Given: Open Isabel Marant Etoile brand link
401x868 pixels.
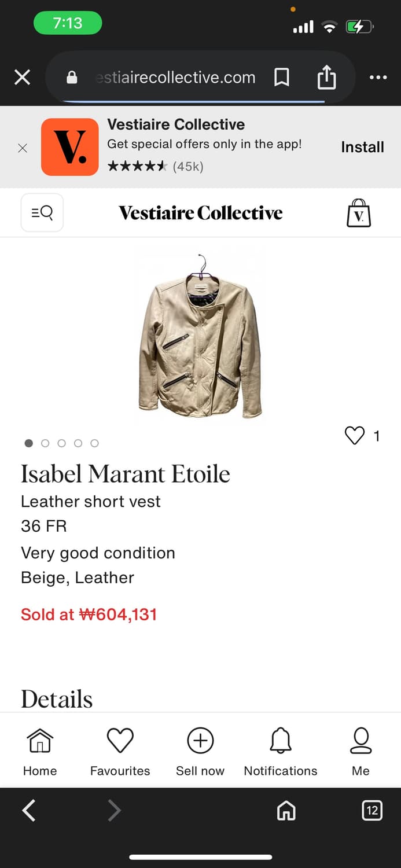Looking at the screenshot, I should (126, 474).
